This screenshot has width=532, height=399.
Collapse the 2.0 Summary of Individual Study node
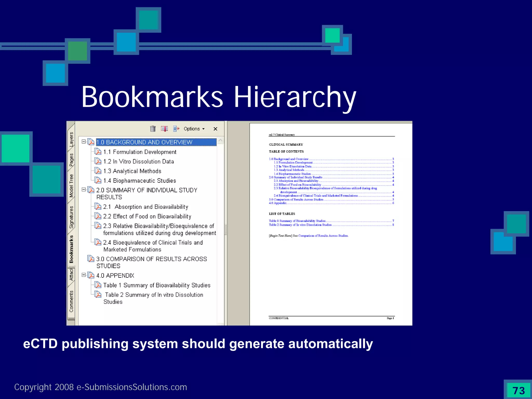coord(84,190)
